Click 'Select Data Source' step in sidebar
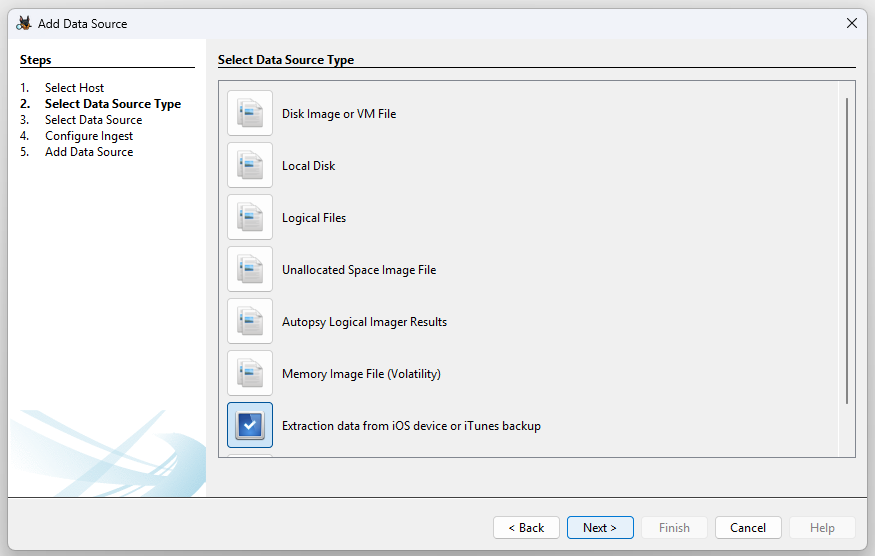The width and height of the screenshot is (875, 556). tap(93, 120)
